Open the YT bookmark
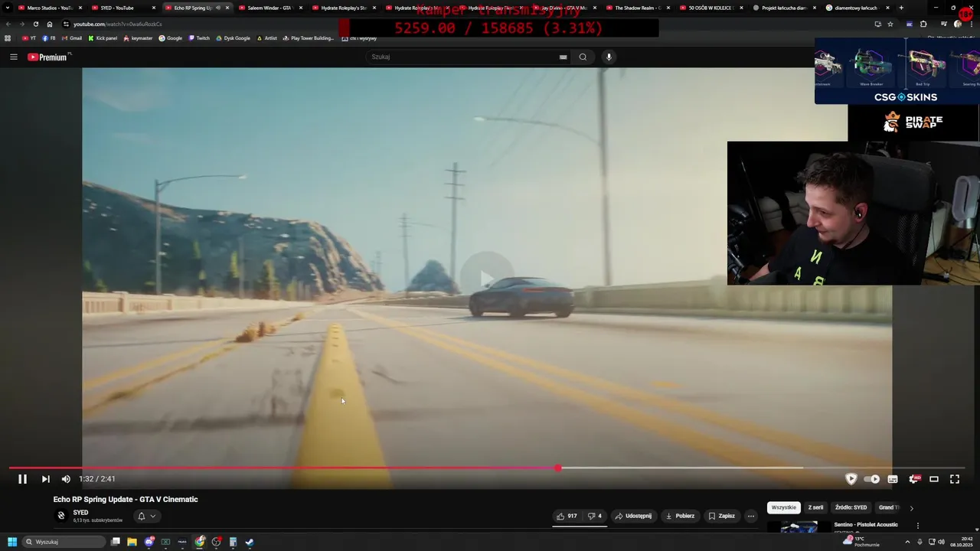Image resolution: width=980 pixels, height=551 pixels. (29, 38)
